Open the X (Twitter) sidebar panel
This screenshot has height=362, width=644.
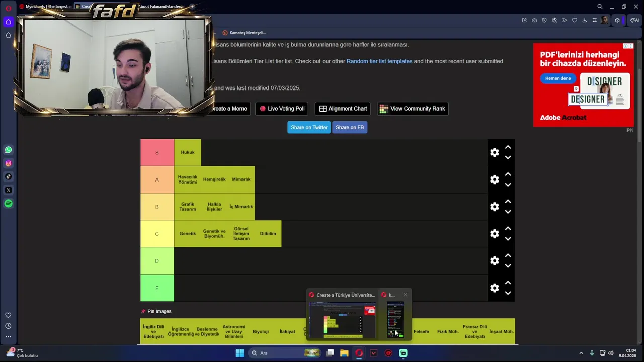click(8, 190)
